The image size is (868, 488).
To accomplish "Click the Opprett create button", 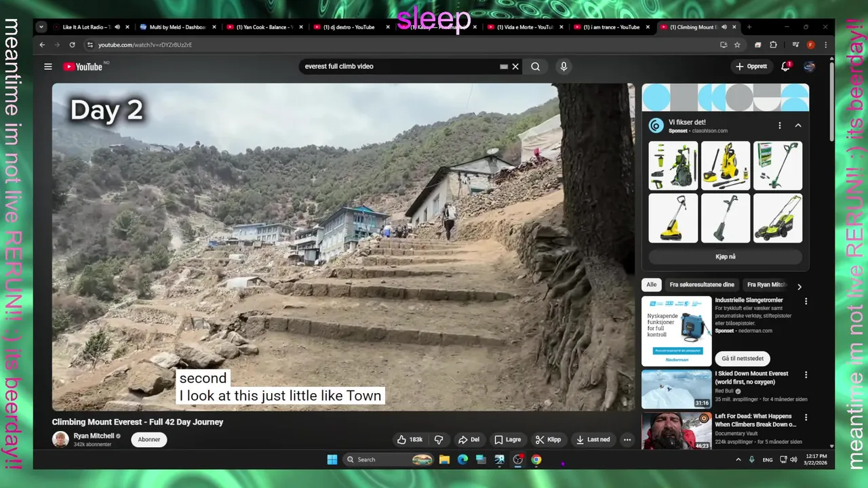I will (751, 66).
